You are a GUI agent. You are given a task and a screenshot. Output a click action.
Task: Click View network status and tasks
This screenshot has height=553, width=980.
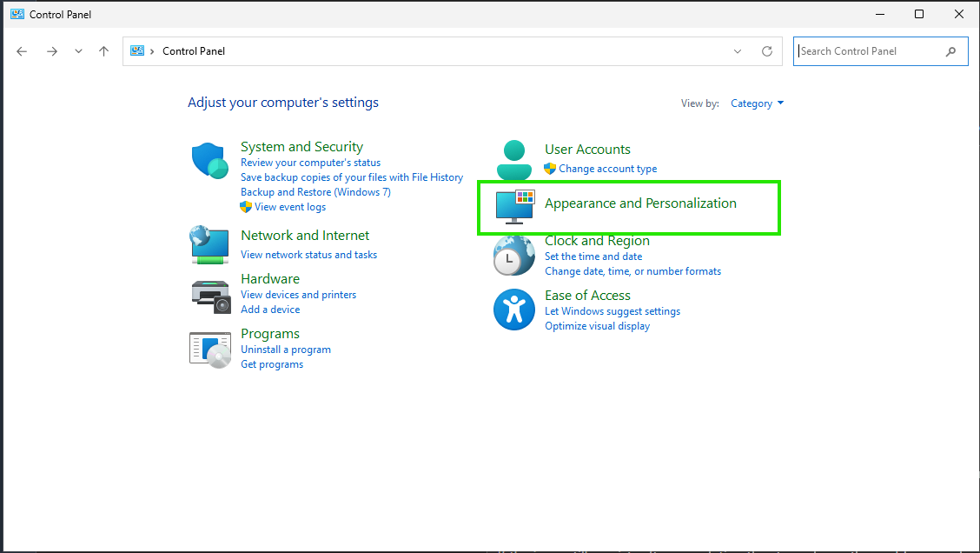pos(308,255)
